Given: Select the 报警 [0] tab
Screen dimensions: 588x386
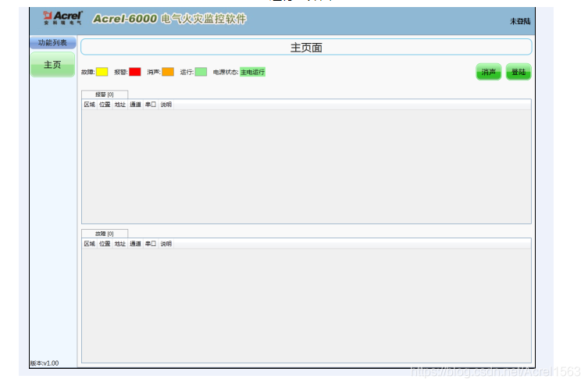Looking at the screenshot, I should coord(105,95).
